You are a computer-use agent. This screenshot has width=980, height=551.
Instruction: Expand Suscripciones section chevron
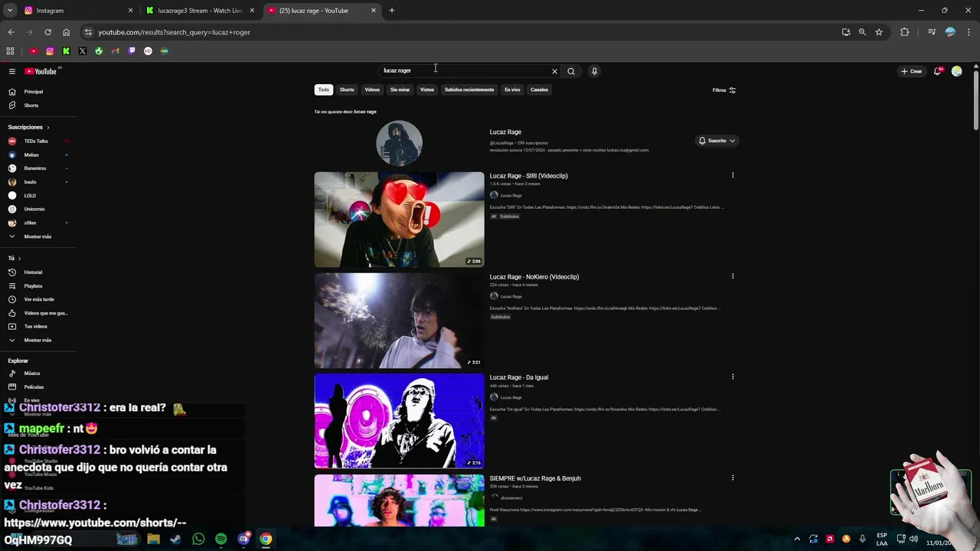click(x=47, y=127)
